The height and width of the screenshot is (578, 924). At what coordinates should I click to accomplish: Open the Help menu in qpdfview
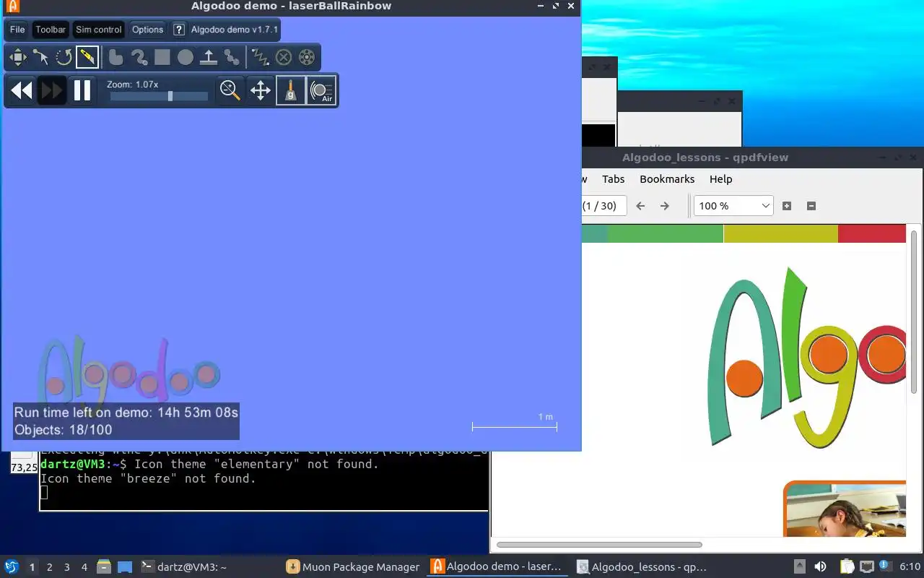pos(720,179)
